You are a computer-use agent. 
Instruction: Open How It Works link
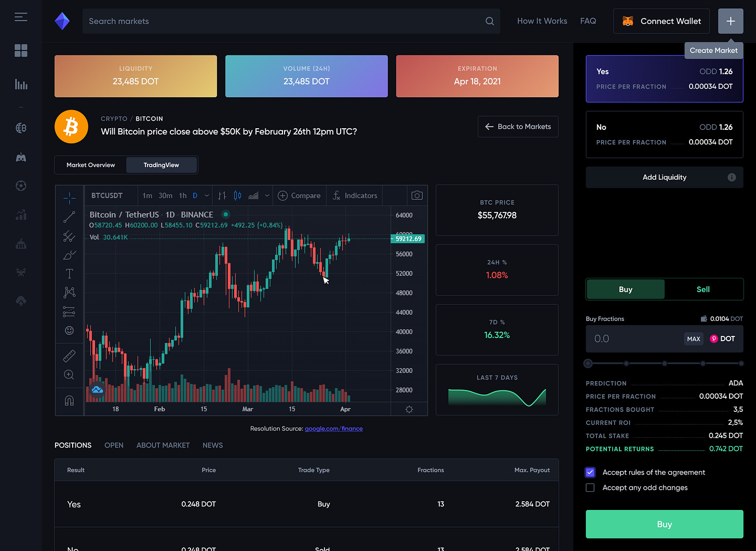542,21
